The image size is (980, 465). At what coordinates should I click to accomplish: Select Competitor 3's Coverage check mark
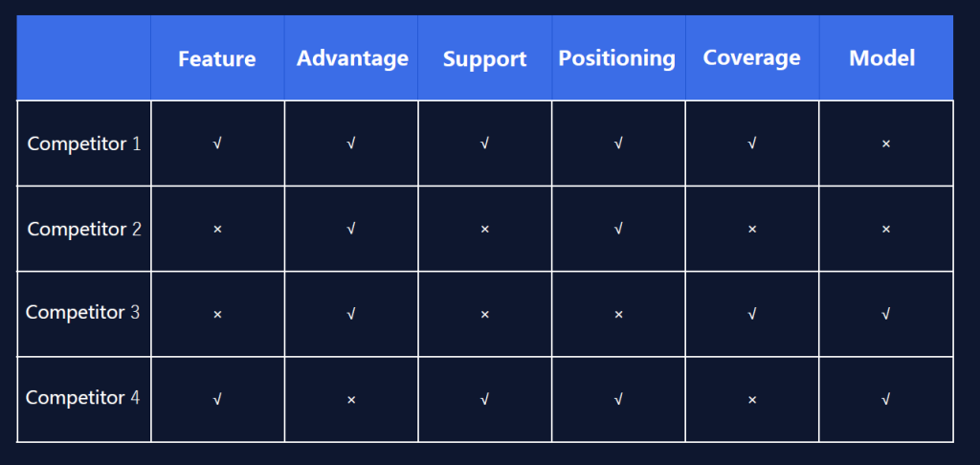click(752, 314)
